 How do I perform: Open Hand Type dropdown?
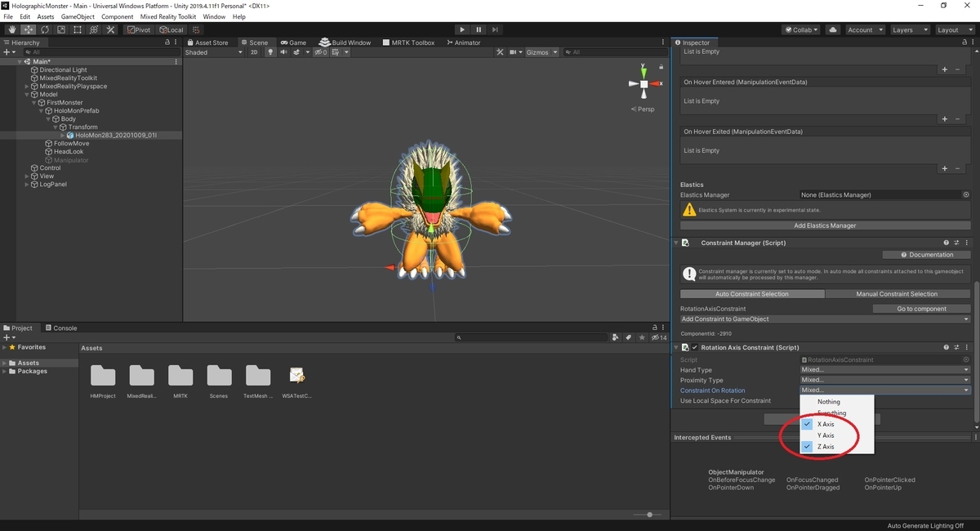point(885,369)
